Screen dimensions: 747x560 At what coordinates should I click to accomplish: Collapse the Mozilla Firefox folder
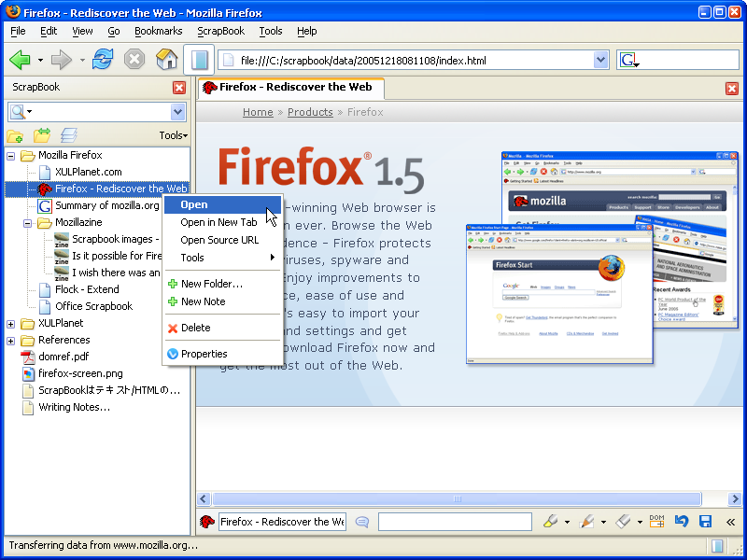(11, 156)
